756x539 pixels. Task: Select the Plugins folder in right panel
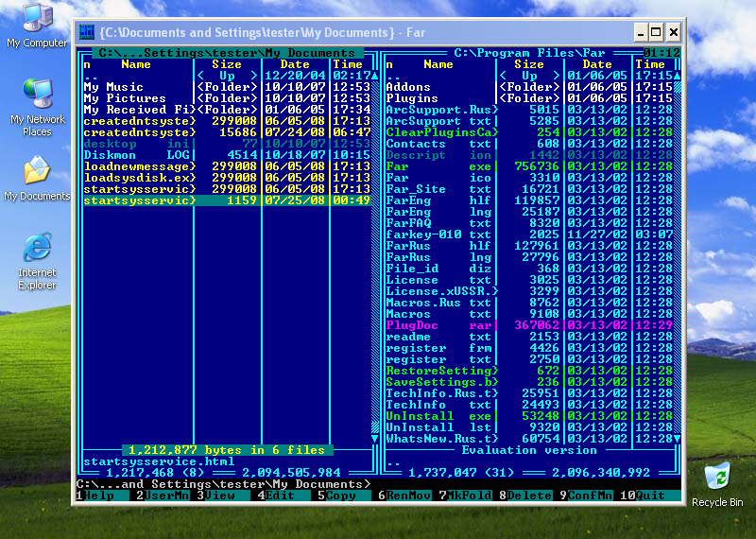pos(529,98)
